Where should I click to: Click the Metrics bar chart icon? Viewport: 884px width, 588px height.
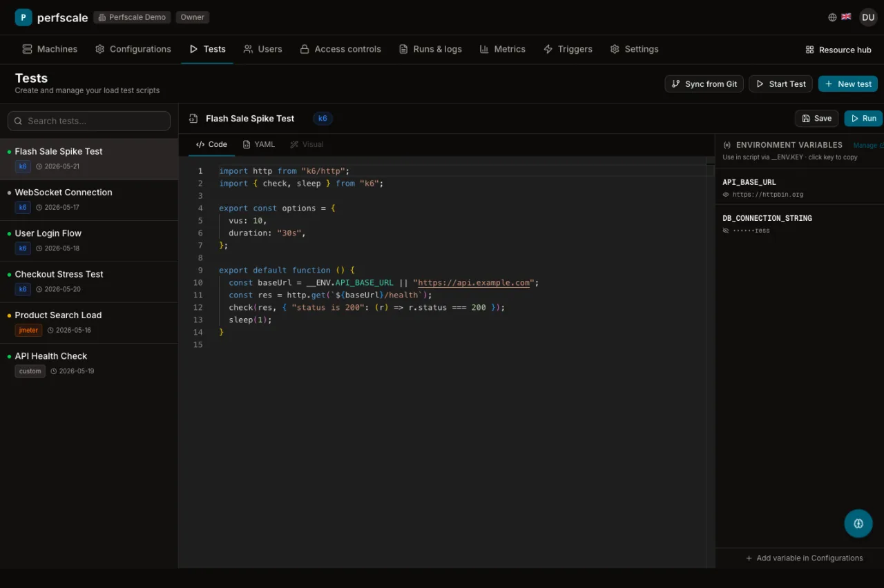coord(484,49)
